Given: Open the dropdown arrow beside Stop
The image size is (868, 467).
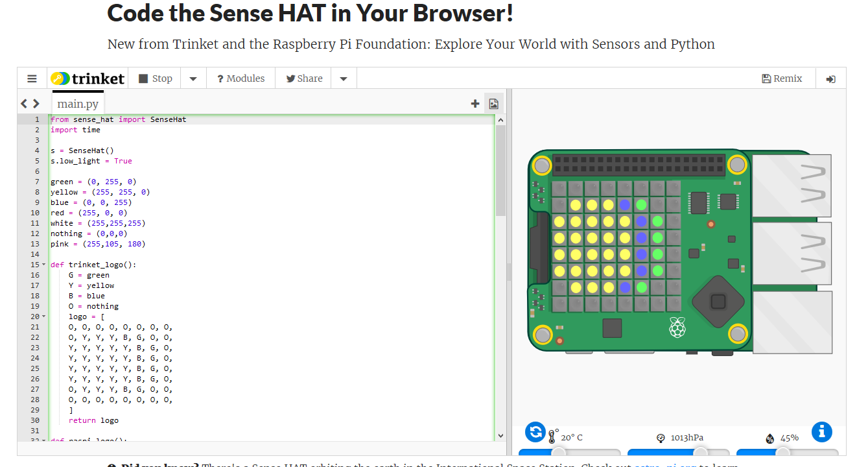Looking at the screenshot, I should pyautogui.click(x=193, y=78).
